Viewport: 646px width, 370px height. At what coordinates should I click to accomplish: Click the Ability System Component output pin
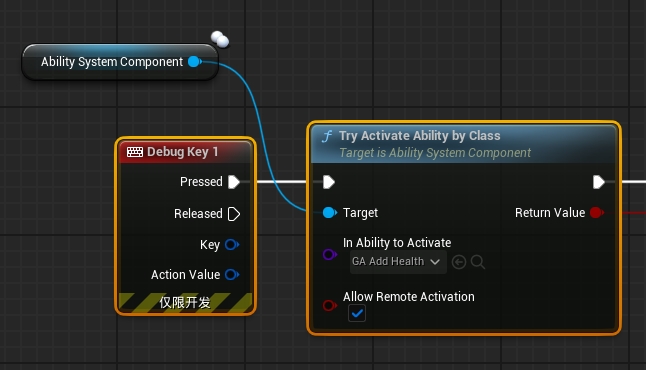(x=194, y=62)
